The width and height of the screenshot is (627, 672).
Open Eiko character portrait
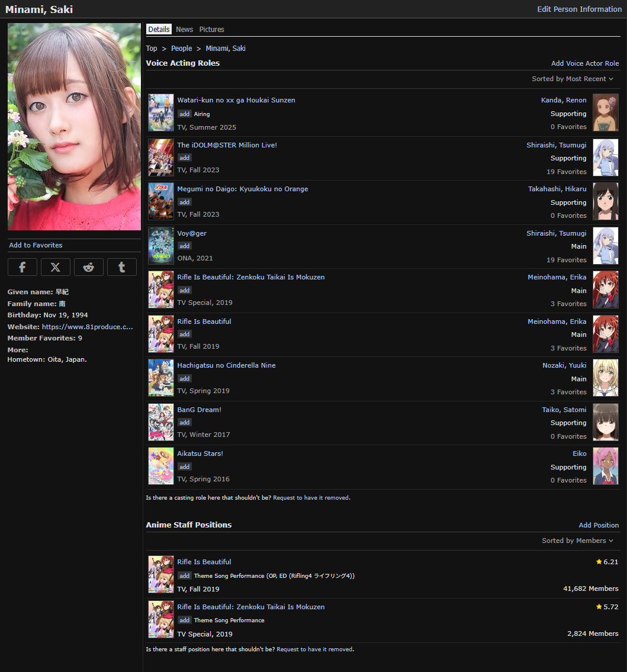605,466
